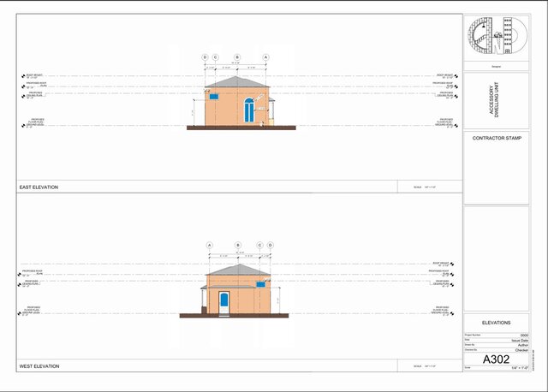Select the gray hip roof on west elevation
The width and height of the screenshot is (548, 392).
click(238, 270)
